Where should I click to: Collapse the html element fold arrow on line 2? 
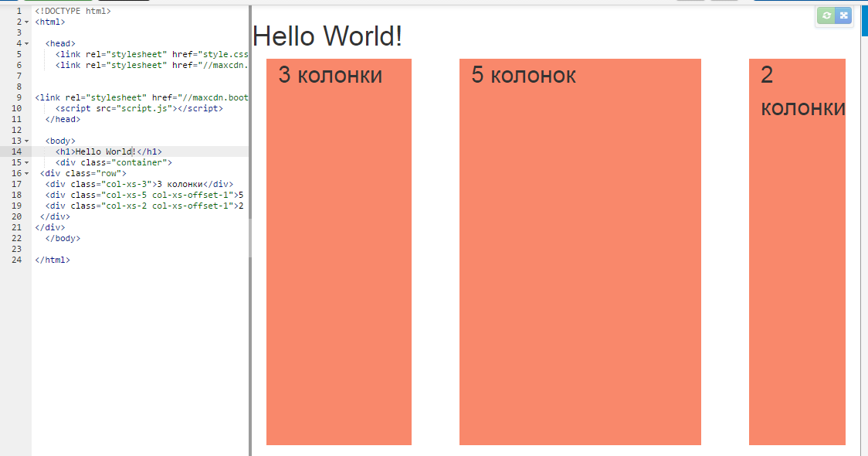coord(25,22)
